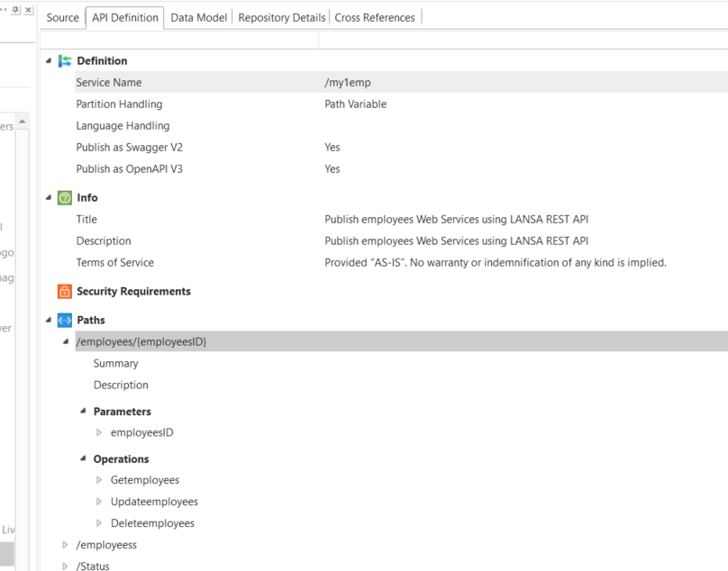Select the Deleteemployees operation
Screen dimensions: 728x571
click(152, 523)
